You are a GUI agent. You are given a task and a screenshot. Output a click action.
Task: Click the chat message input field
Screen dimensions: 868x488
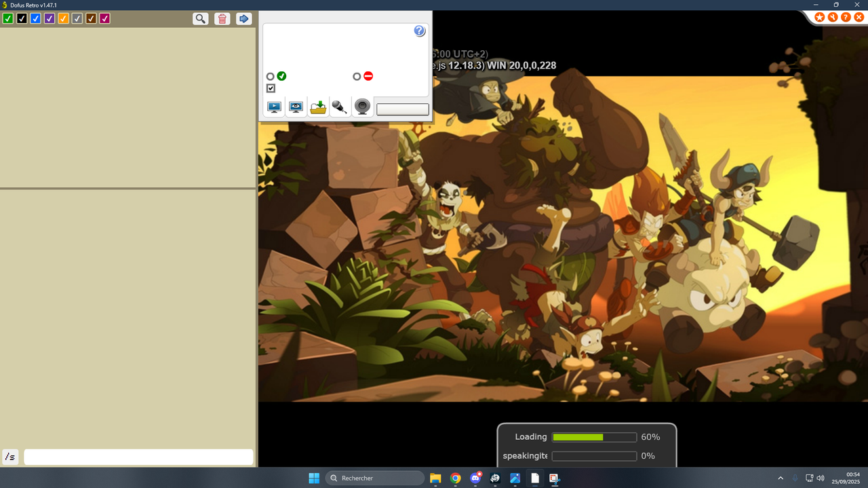138,457
